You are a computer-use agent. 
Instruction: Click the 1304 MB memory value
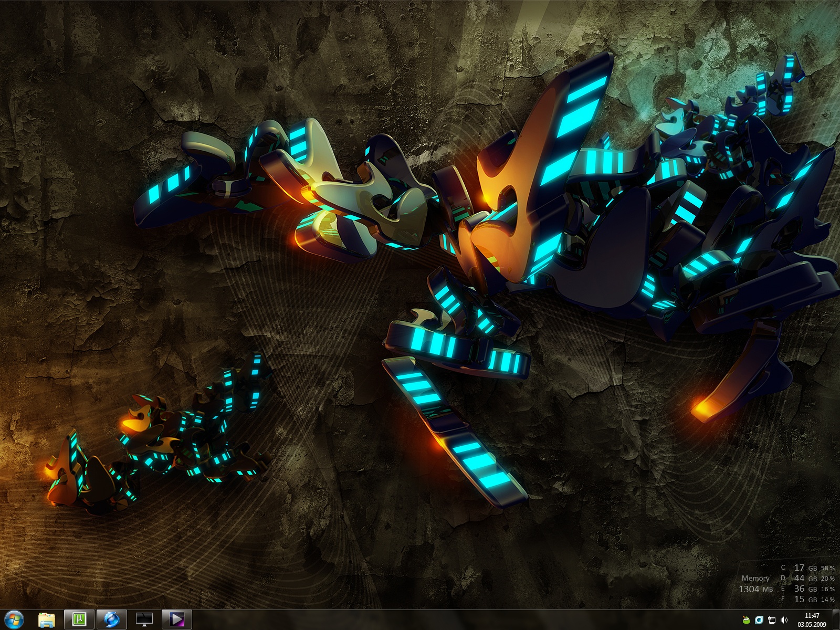coord(755,589)
